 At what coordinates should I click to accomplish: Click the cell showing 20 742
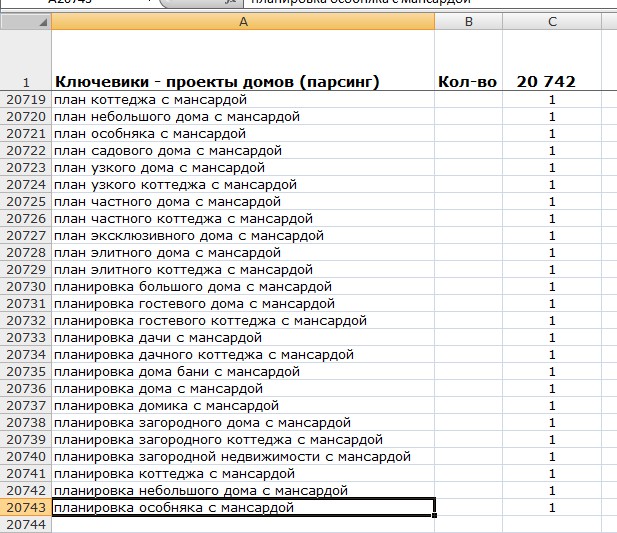(552, 60)
